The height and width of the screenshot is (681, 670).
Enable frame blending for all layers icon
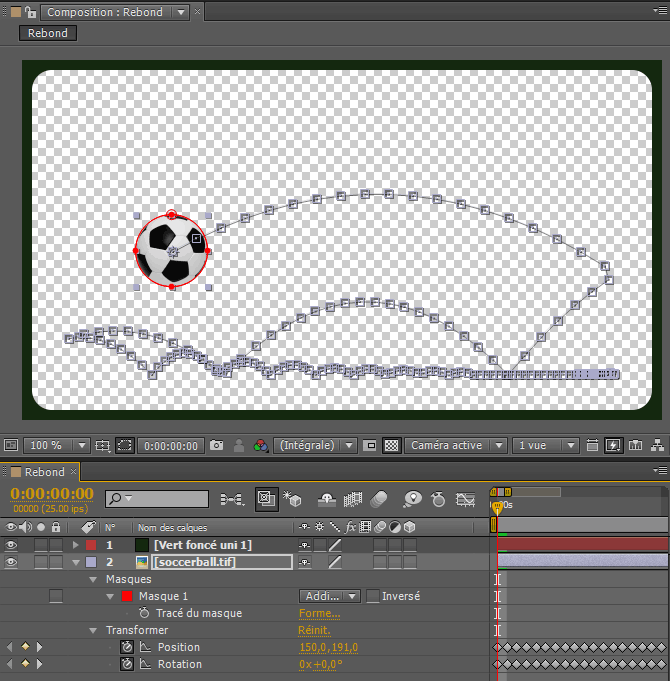353,499
